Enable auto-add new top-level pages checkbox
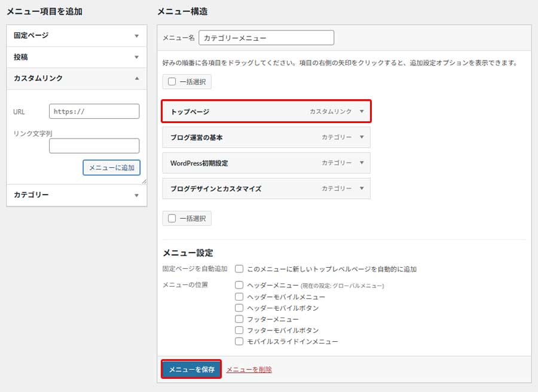 tap(239, 269)
